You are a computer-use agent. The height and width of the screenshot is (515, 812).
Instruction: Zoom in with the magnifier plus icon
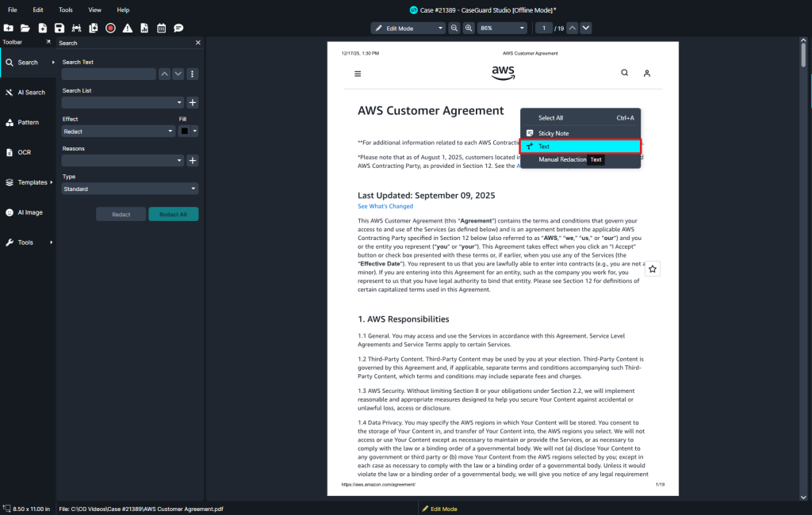pos(469,28)
